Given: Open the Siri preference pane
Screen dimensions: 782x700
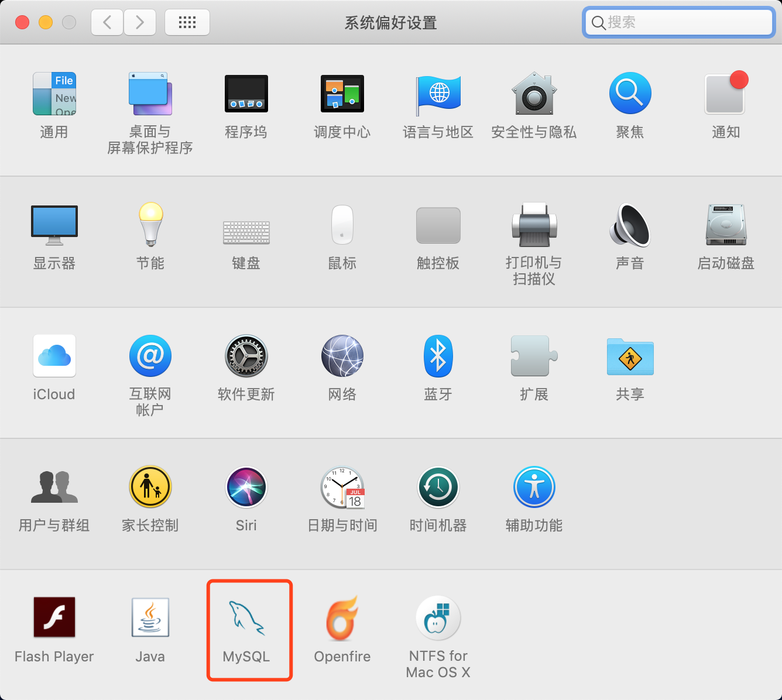Looking at the screenshot, I should (246, 487).
